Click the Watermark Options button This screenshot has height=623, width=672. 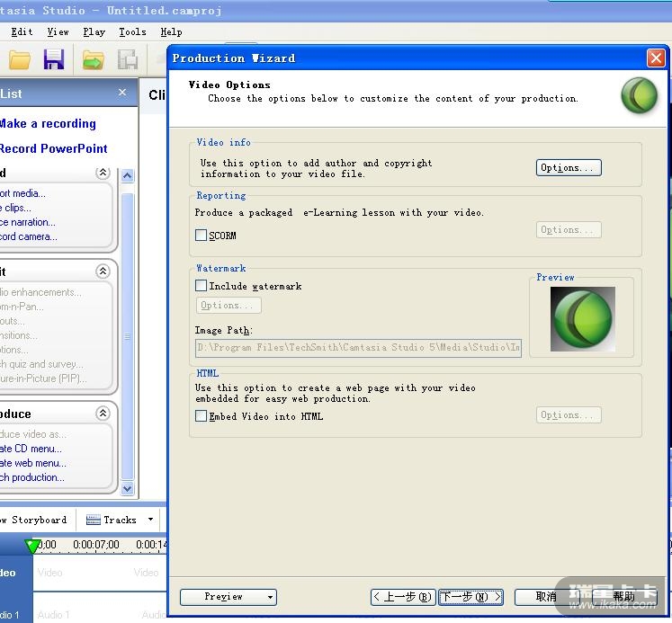pyautogui.click(x=228, y=306)
